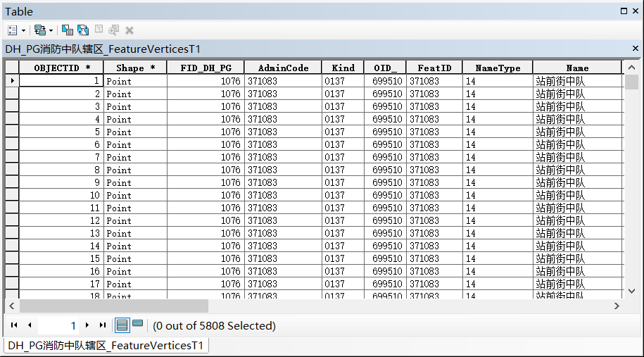The height and width of the screenshot is (357, 644).
Task: Click the Clear Selection icon
Action: click(x=99, y=29)
